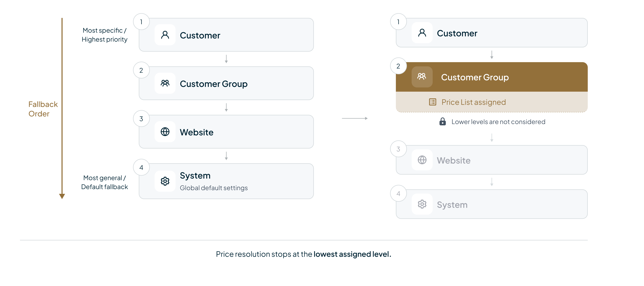The width and height of the screenshot is (644, 286).
Task: Click the 'Lower levels are not considered' text
Action: point(498,122)
